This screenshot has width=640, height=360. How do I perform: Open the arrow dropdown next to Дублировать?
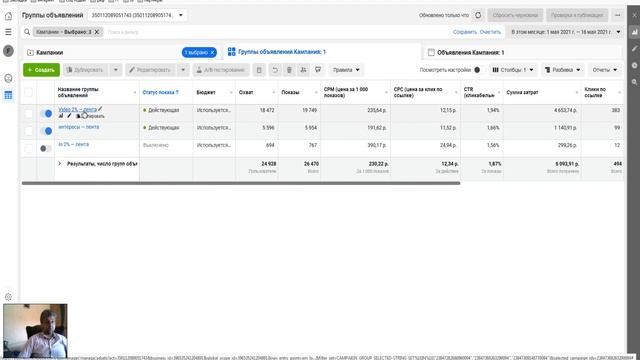(x=116, y=70)
